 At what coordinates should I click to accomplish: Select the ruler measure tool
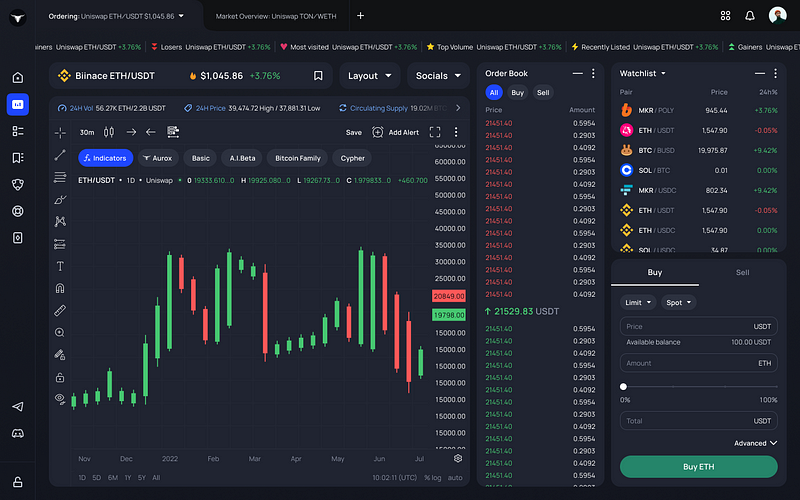coord(60,310)
